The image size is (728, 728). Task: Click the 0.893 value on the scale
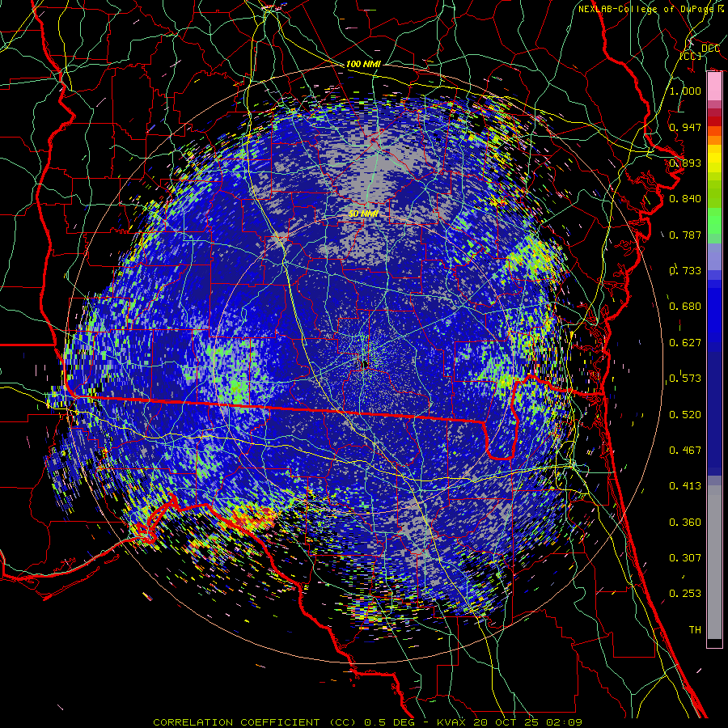[x=685, y=163]
